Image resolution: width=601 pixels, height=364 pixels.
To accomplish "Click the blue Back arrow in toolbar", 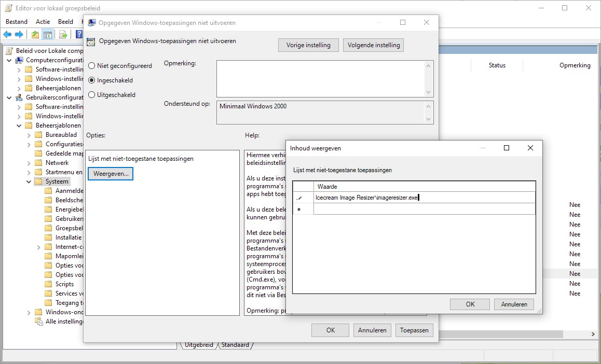I will 7,34.
